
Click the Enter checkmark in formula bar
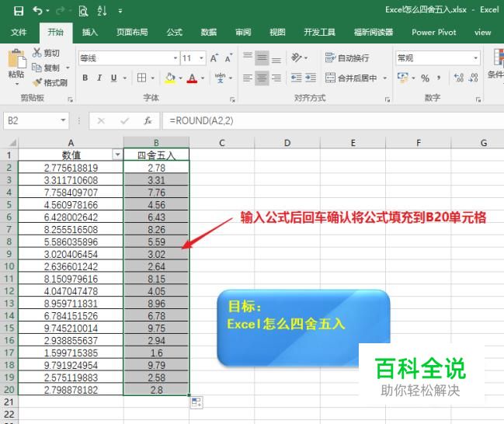pyautogui.click(x=124, y=121)
